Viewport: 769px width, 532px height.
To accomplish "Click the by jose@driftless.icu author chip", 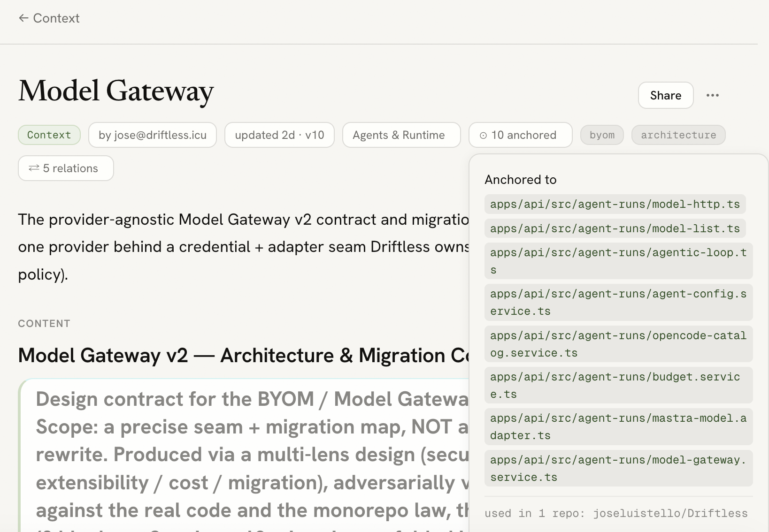I will (x=153, y=135).
